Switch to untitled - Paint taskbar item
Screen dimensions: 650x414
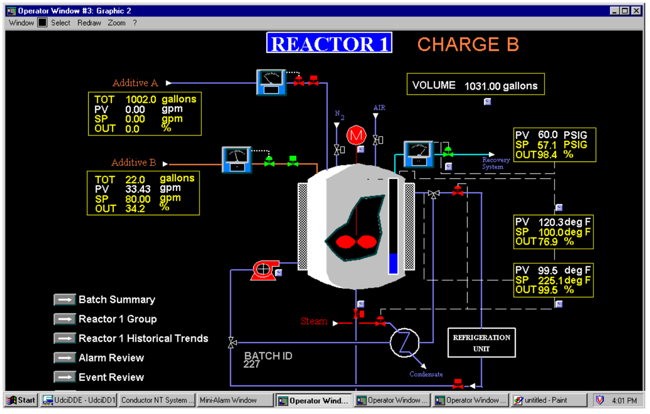(549, 400)
